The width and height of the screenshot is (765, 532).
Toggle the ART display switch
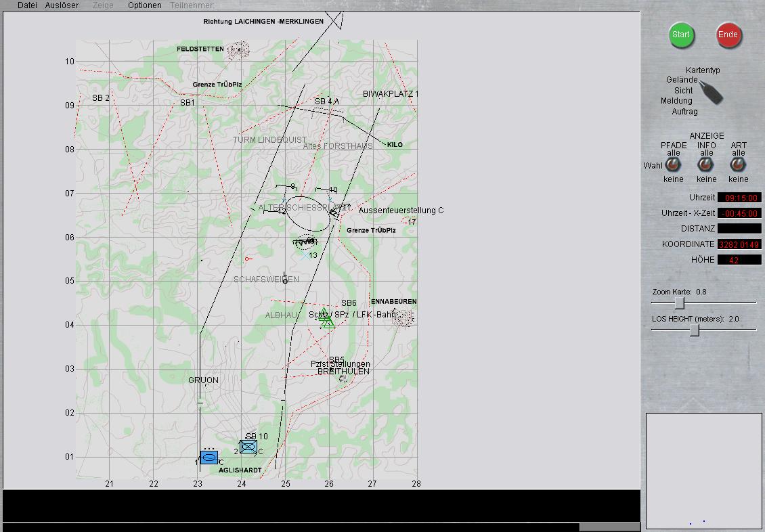pyautogui.click(x=738, y=165)
